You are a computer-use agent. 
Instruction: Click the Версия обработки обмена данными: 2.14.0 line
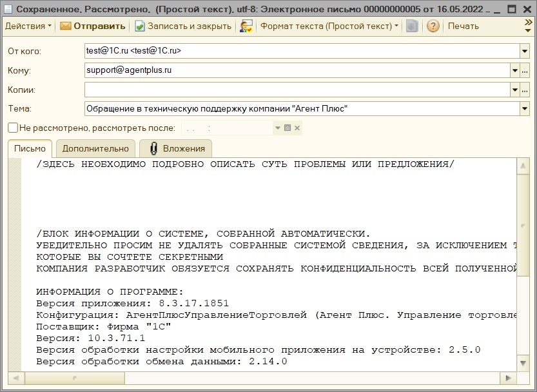point(162,362)
